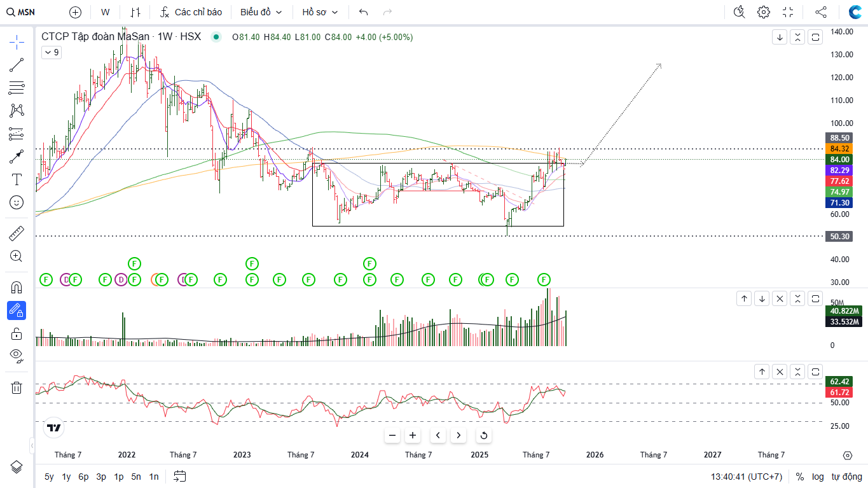The width and height of the screenshot is (868, 488).
Task: Select the trend line drawing tool
Action: tap(17, 64)
